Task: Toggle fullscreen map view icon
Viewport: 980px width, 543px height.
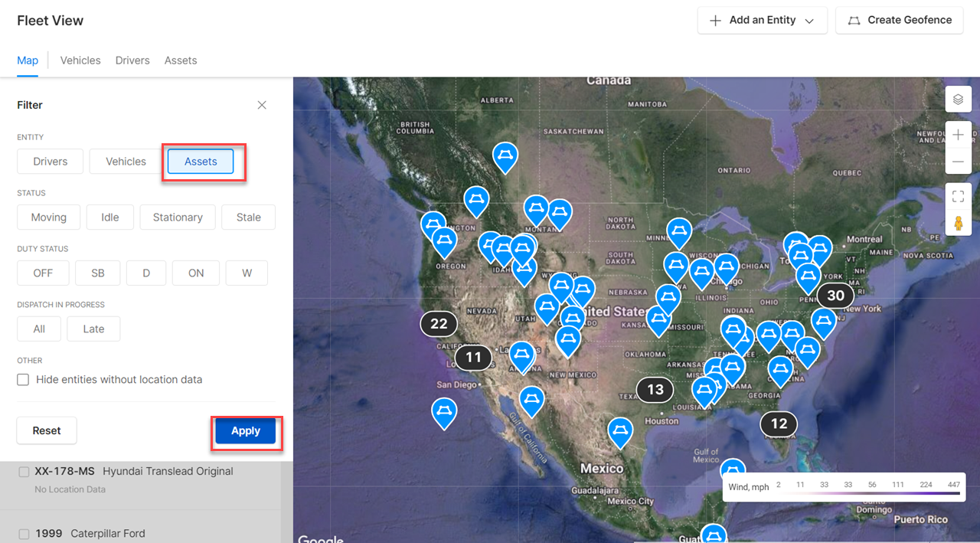Action: coord(958,196)
